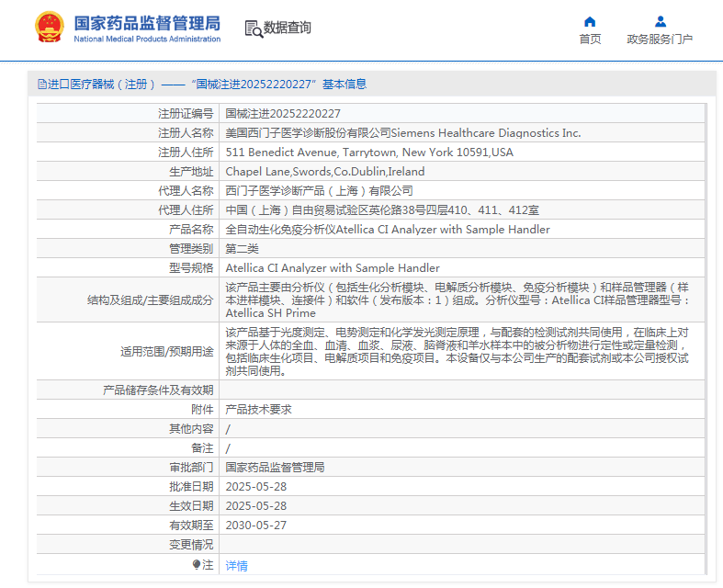Click the home icon above 首页
This screenshot has width=723, height=588.
click(x=590, y=21)
